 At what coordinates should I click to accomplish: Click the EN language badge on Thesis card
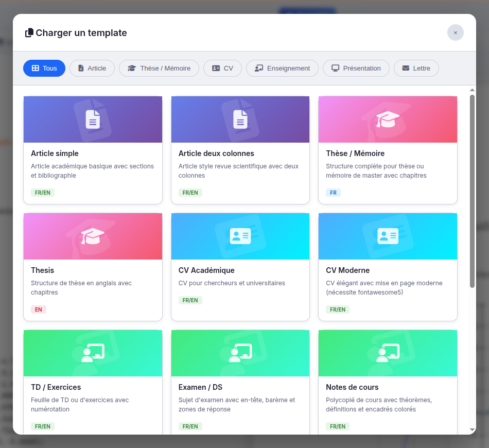pos(39,309)
